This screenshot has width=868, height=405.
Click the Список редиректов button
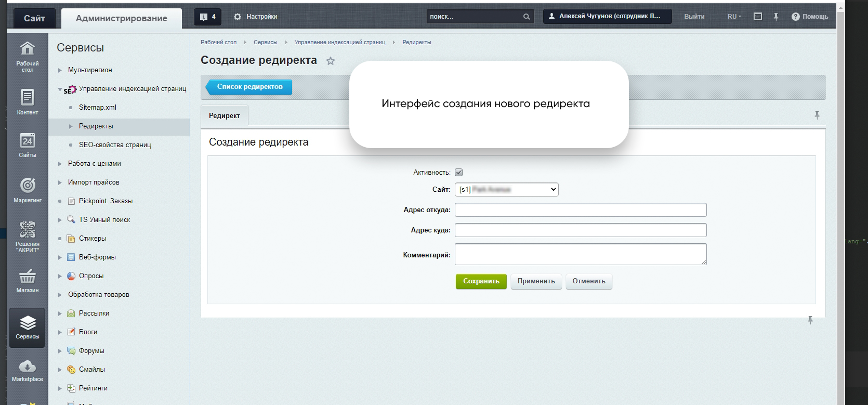point(249,87)
